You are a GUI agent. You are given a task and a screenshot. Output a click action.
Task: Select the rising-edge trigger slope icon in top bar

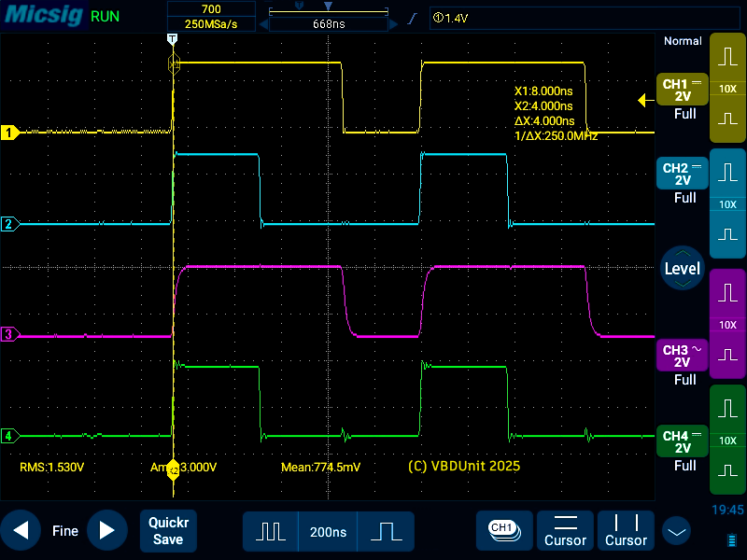[x=412, y=18]
